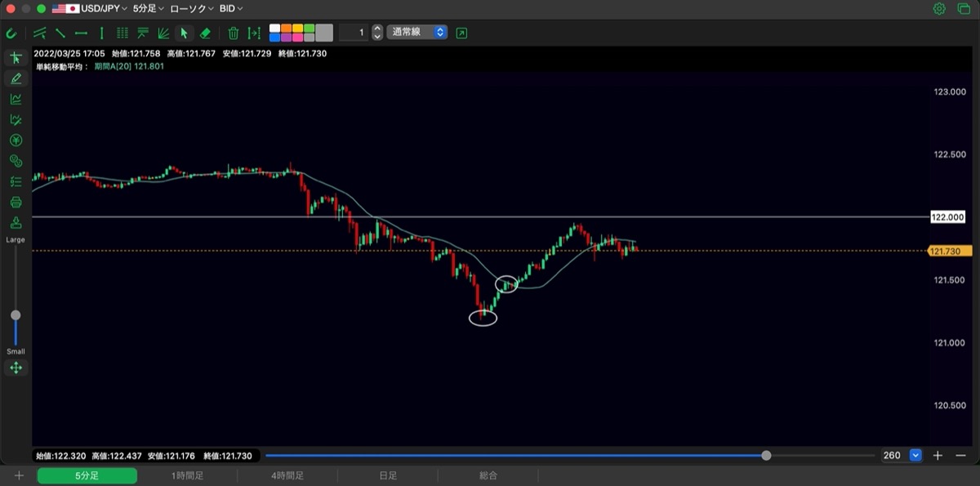
Task: Open the line chart indicator icon in sidebar
Action: tap(16, 99)
